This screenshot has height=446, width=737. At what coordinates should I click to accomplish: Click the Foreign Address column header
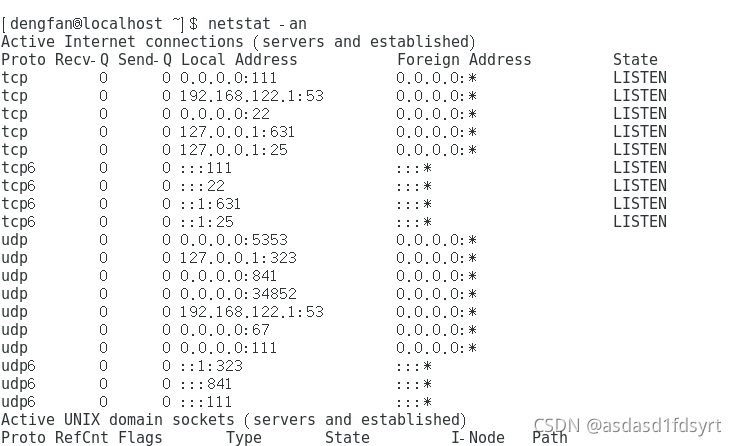click(x=464, y=60)
